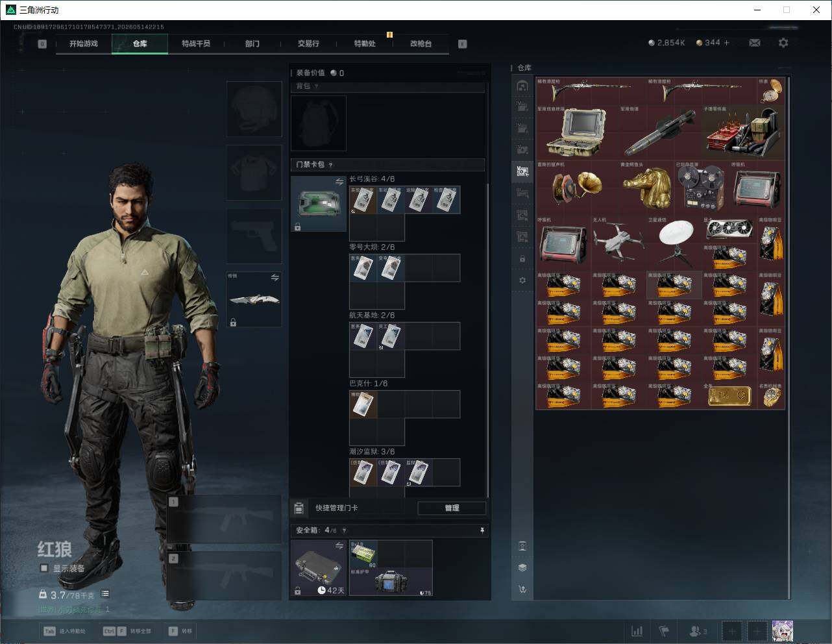Click the help question mark beside 门禁卡包

(331, 165)
